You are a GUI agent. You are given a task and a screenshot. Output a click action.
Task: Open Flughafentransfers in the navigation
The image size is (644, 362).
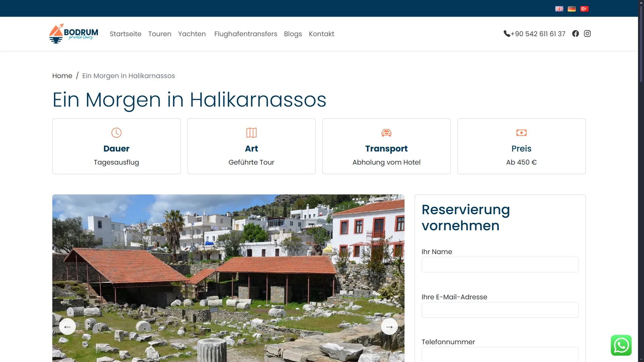[x=246, y=34]
